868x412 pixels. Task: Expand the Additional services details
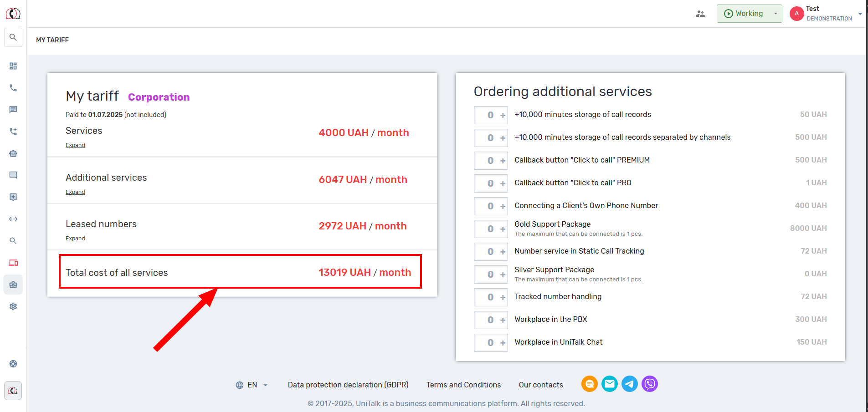(x=75, y=192)
